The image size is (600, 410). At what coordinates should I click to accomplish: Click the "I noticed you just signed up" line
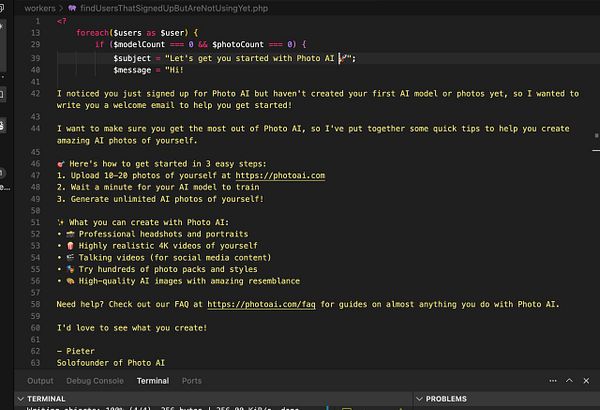tap(318, 99)
